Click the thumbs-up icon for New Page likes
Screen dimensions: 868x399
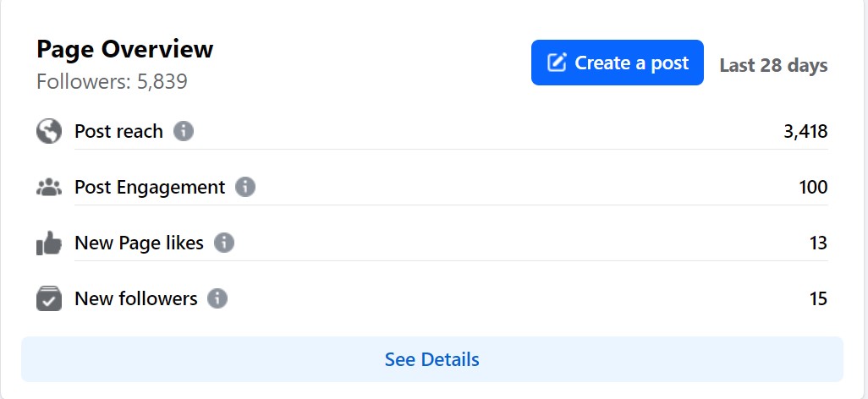pos(49,244)
